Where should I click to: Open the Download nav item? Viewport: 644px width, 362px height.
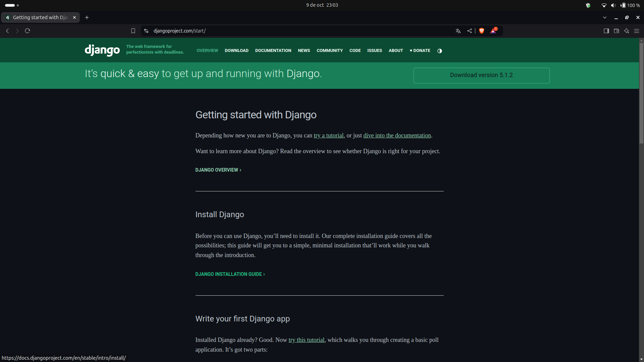tap(236, 51)
